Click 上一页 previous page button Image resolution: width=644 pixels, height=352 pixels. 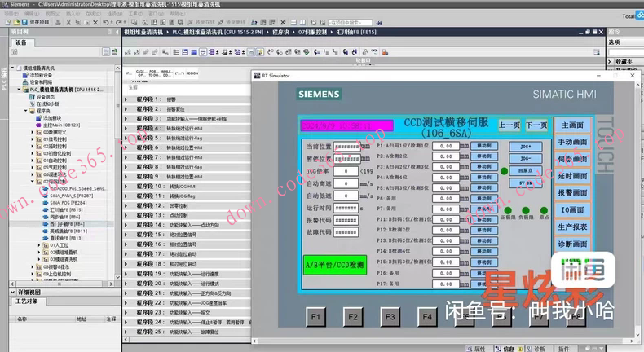[509, 125]
